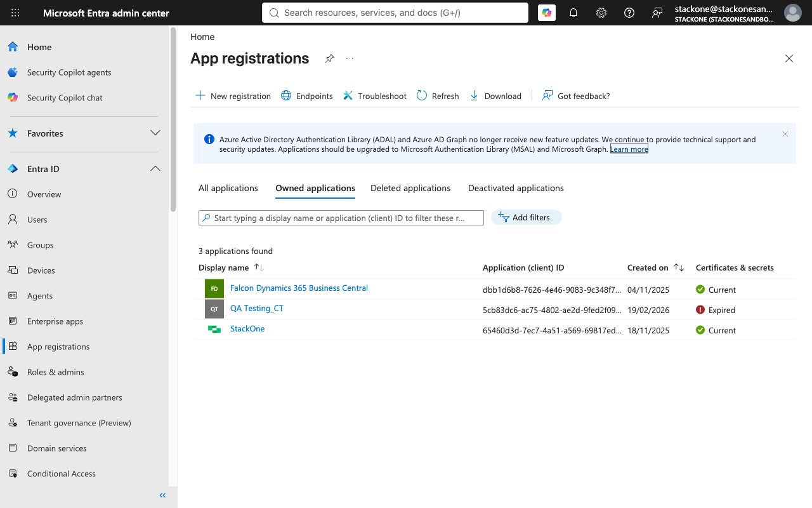The width and height of the screenshot is (812, 508).
Task: Open the help question mark icon
Action: (x=629, y=13)
